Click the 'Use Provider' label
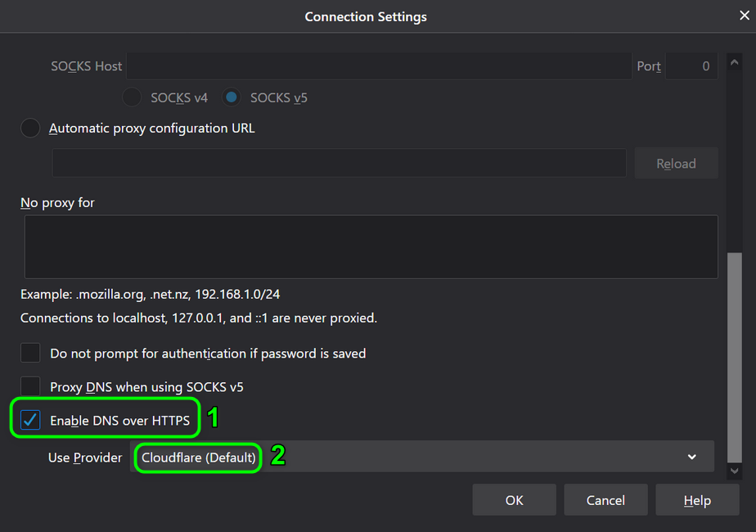The width and height of the screenshot is (756, 532). click(x=85, y=458)
